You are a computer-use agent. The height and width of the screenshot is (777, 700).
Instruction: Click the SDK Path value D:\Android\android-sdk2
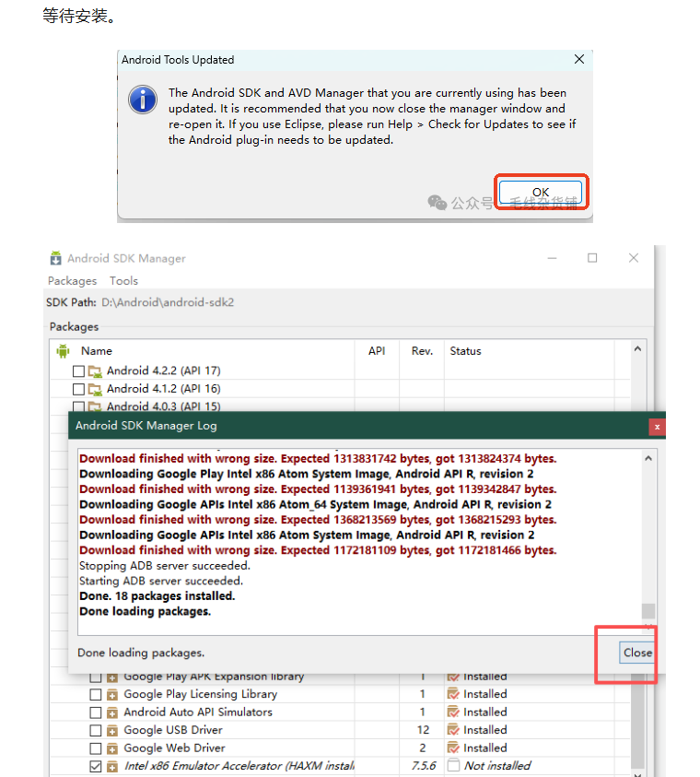click(168, 302)
